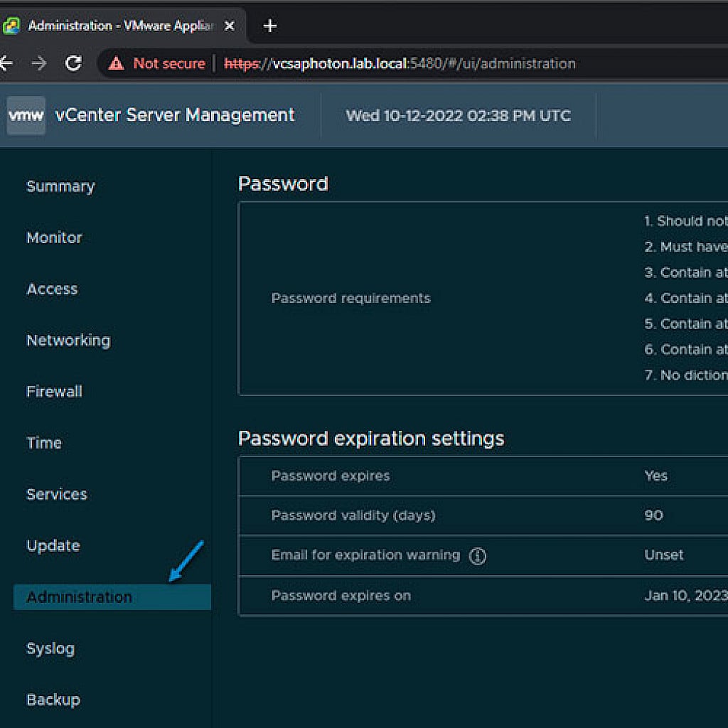This screenshot has height=728, width=728.
Task: Click requirement 7 No diction text
Action: [x=686, y=375]
